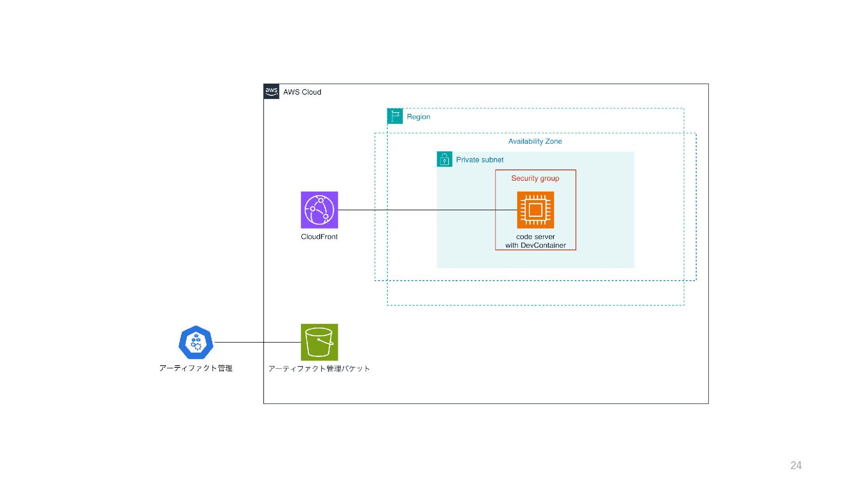
Task: Click the Availability Zone label
Action: pyautogui.click(x=535, y=141)
